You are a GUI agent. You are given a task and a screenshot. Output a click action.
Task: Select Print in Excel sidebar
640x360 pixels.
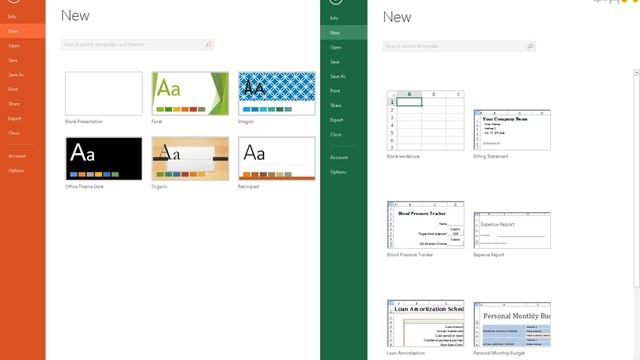tap(335, 91)
